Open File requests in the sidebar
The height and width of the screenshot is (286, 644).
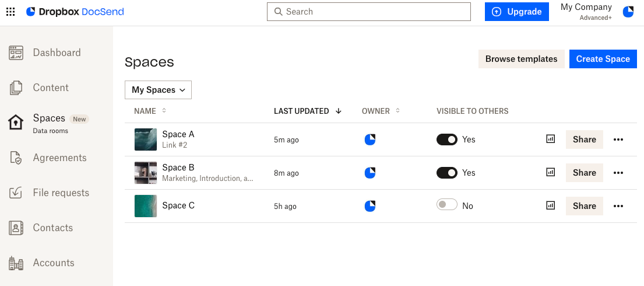point(61,193)
